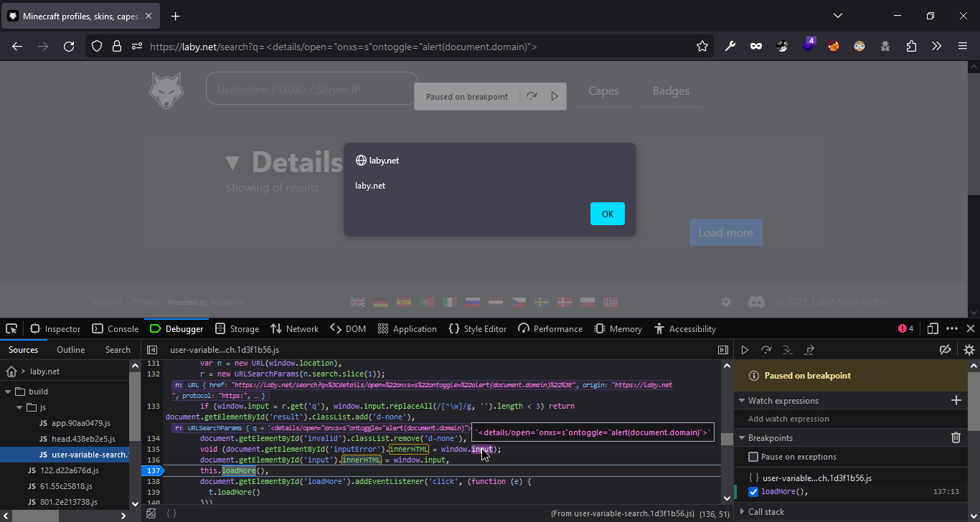Open the toolbar overflow chevron icon
Viewport: 980px width, 522px height.
point(936,47)
